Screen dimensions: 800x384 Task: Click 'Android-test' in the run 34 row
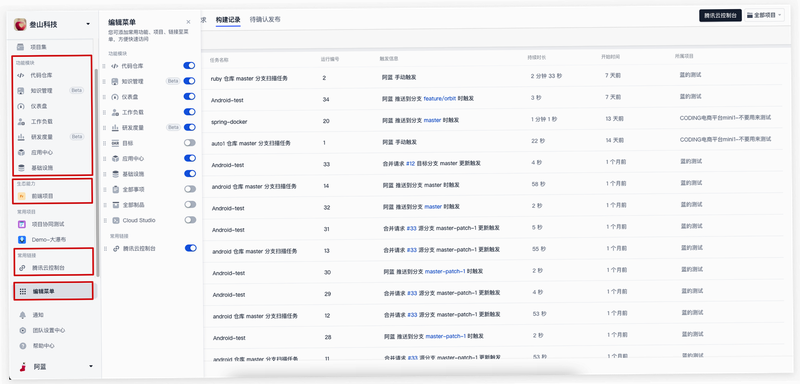coord(227,100)
